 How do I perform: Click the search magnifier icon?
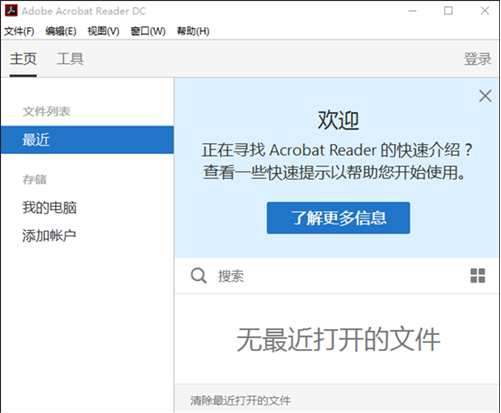[199, 276]
